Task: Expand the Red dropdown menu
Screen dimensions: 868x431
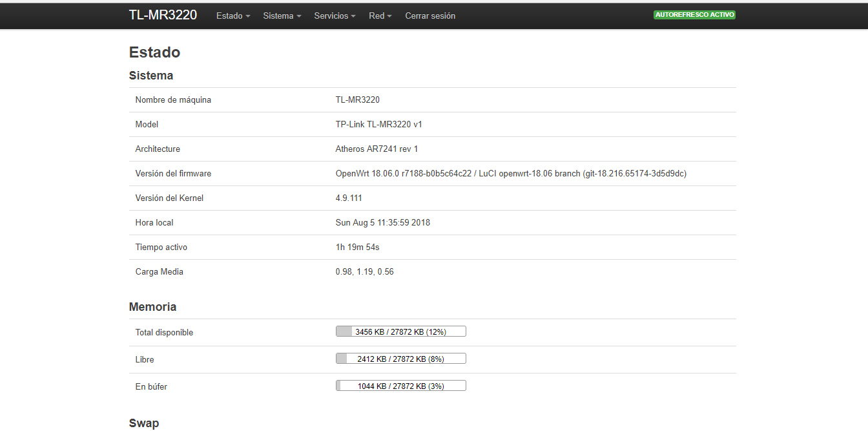Action: coord(380,16)
